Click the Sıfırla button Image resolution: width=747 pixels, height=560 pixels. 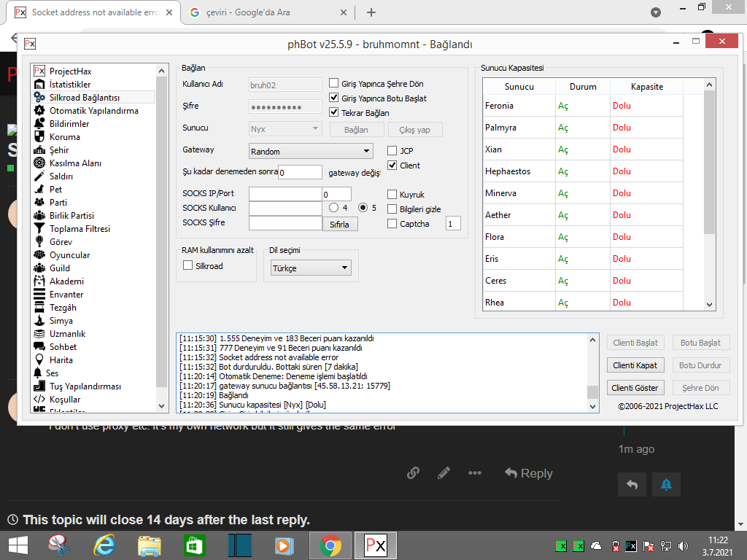pyautogui.click(x=340, y=224)
